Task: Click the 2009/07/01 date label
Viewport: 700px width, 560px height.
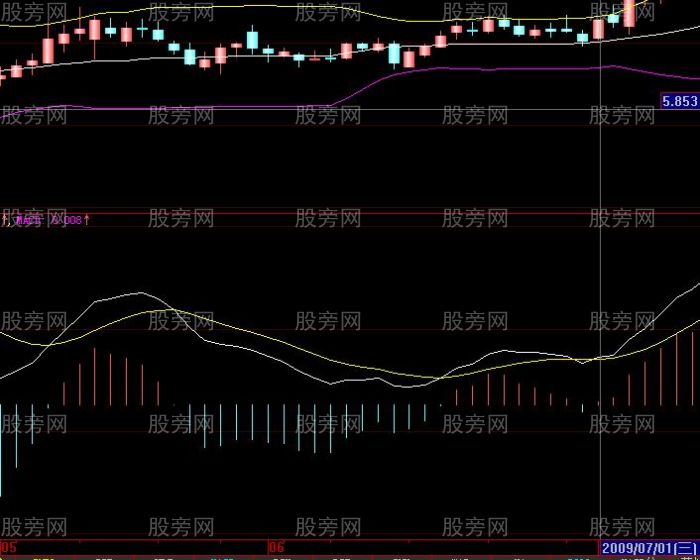Action: coord(649,548)
